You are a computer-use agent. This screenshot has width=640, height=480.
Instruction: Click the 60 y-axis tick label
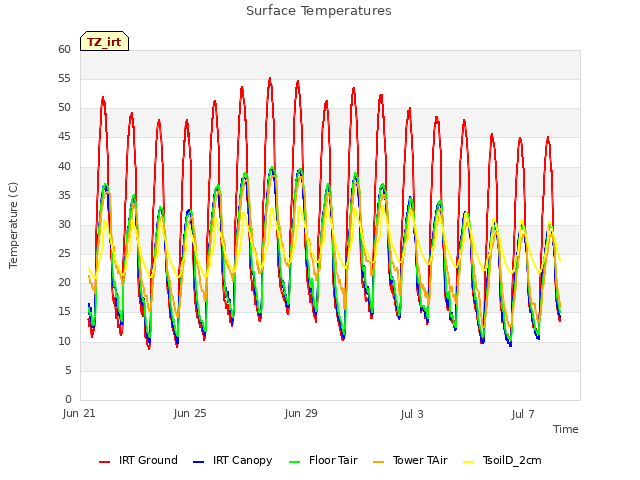(64, 50)
